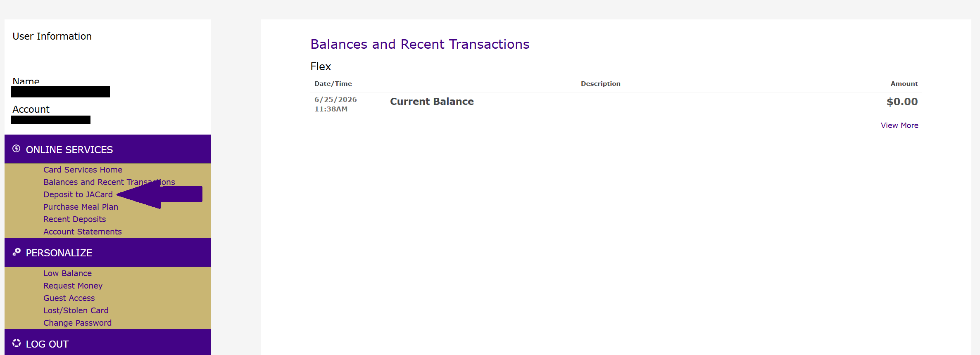Open Low Balance settings
This screenshot has width=980, height=355.
pyautogui.click(x=67, y=273)
